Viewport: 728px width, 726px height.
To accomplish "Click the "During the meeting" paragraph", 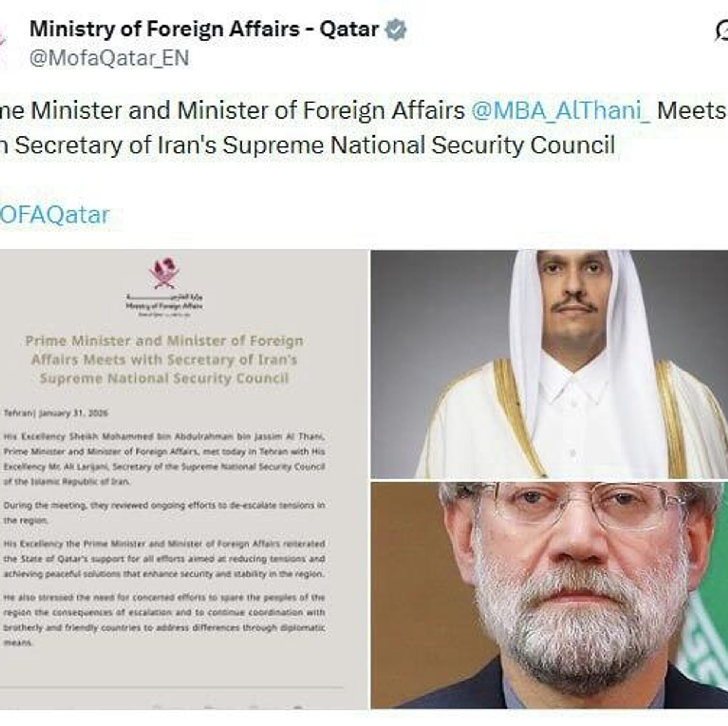I will 164,513.
